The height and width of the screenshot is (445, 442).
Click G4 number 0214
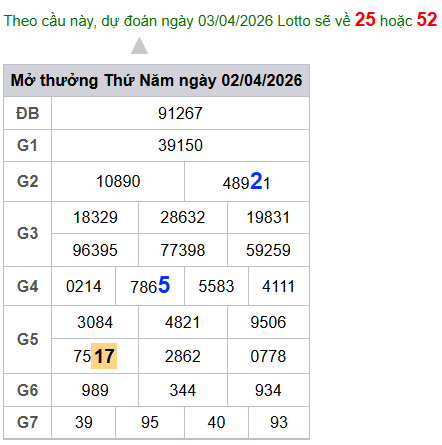(83, 286)
